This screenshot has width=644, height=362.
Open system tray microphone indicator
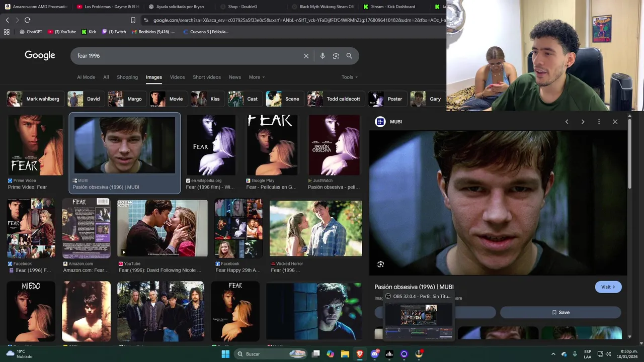[x=575, y=354]
